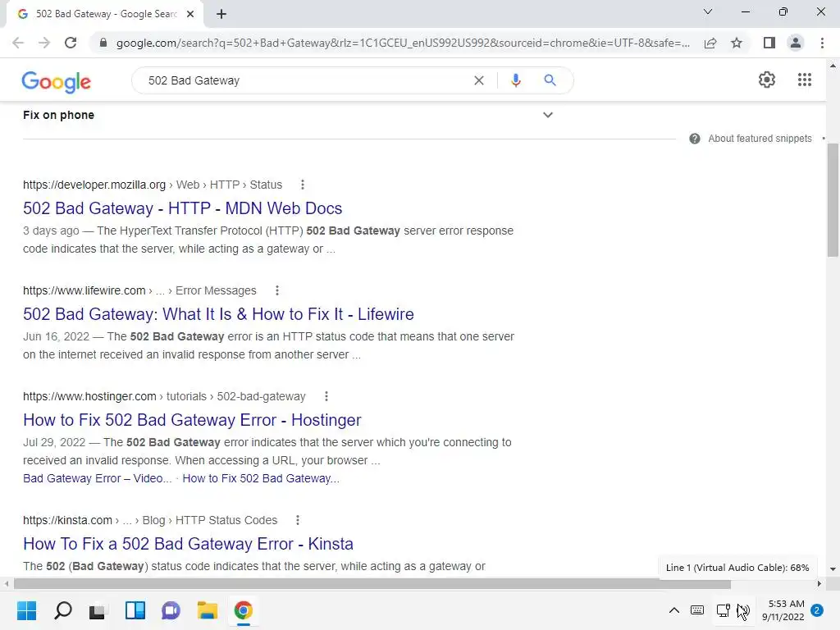Open the share this page icon
This screenshot has height=630, width=840.
[x=710, y=43]
